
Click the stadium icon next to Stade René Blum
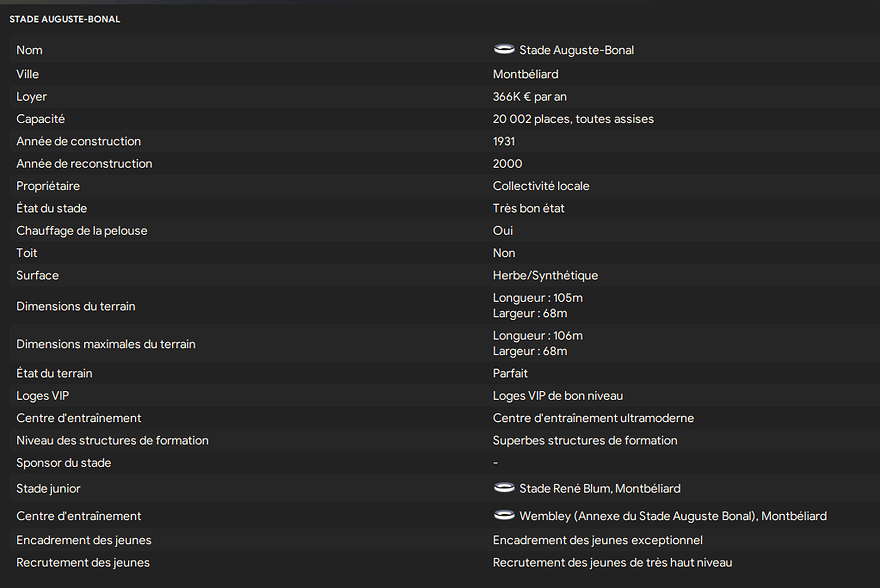tap(504, 488)
